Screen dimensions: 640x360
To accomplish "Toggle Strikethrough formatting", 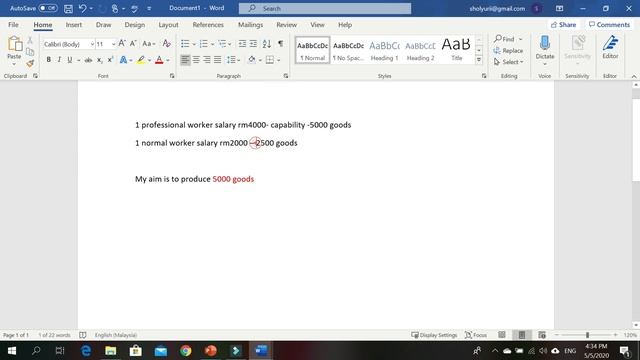I will tap(88, 60).
